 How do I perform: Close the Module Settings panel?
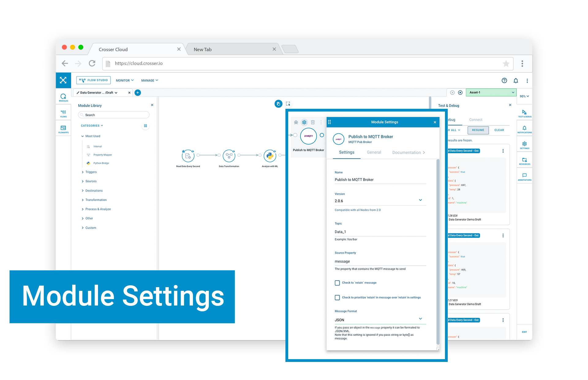[x=435, y=122]
